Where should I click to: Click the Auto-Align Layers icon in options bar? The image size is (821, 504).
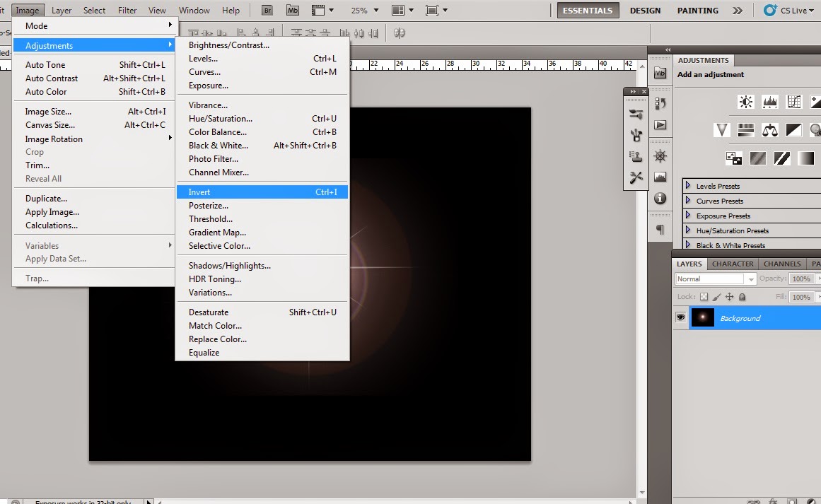click(400, 33)
